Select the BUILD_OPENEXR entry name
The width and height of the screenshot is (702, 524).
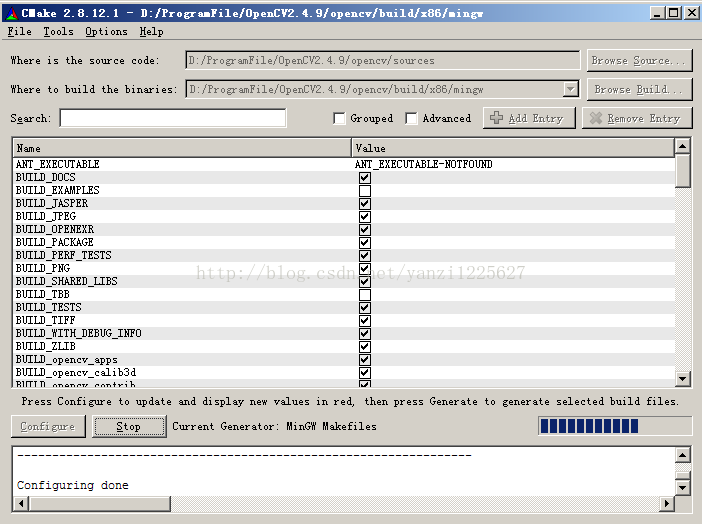[x=55, y=229]
